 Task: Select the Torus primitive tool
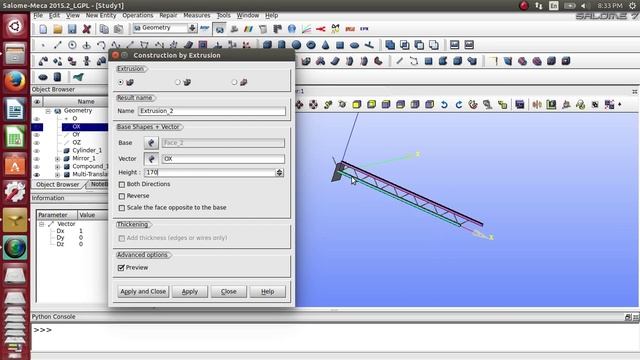[x=311, y=45]
